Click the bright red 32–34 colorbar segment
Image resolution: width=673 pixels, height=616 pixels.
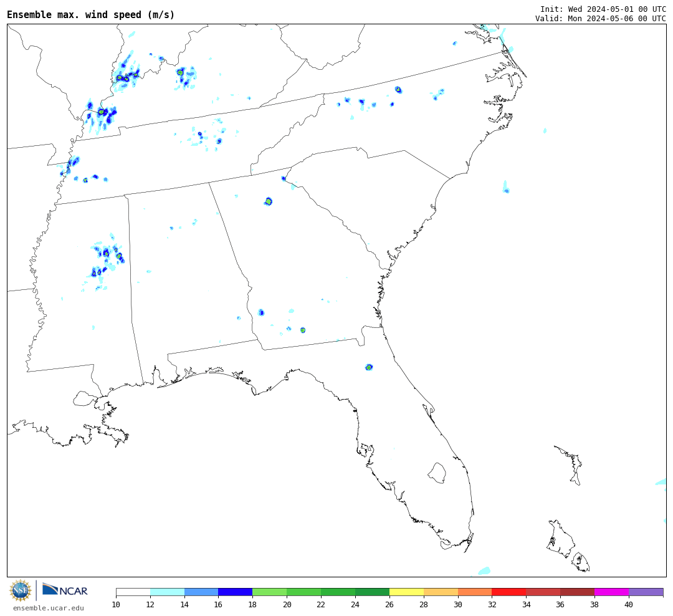(509, 592)
